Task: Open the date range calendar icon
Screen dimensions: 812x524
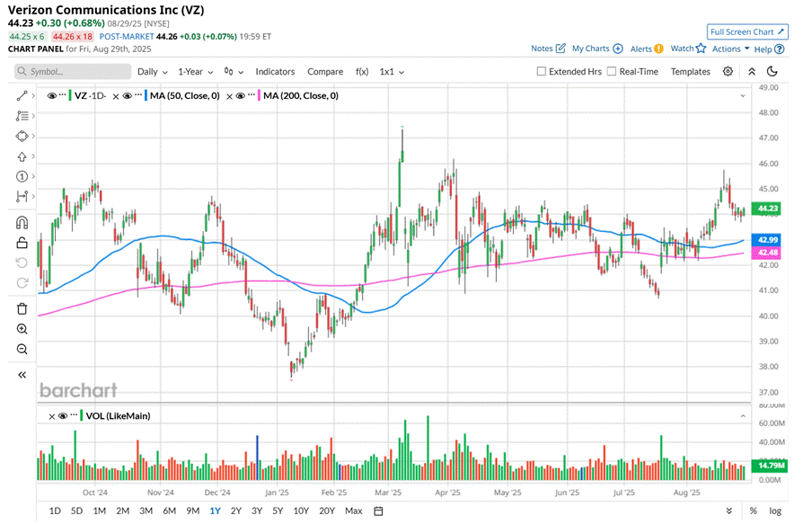Action: point(378,511)
